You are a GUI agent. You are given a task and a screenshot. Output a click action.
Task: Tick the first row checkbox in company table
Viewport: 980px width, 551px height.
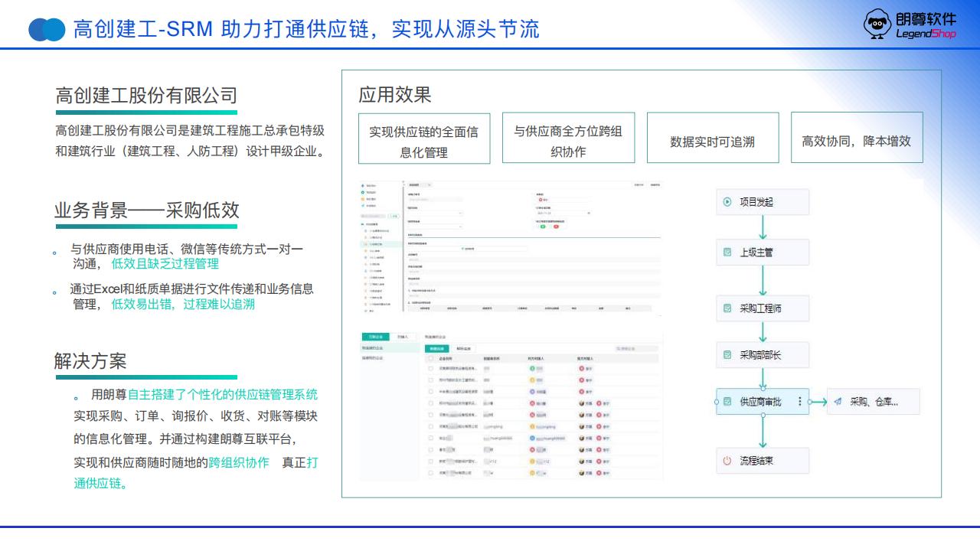coord(430,368)
